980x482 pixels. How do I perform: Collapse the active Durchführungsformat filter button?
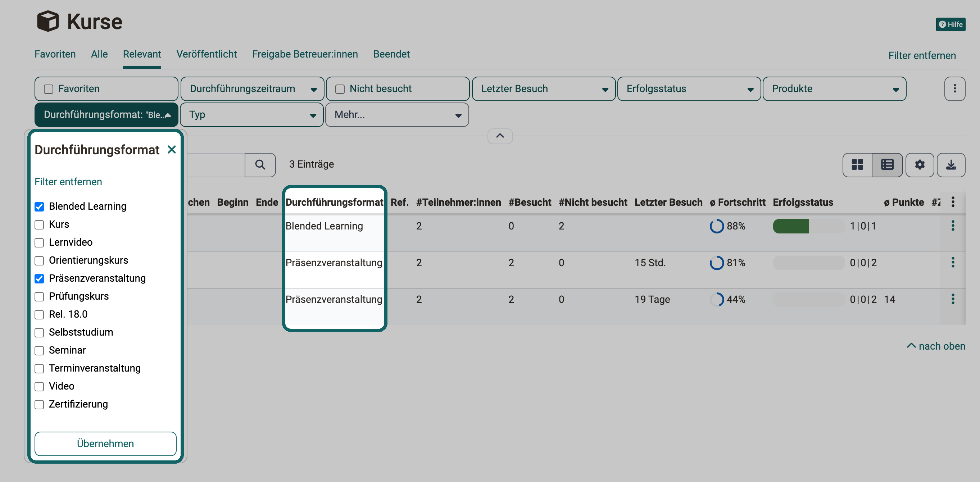(106, 114)
